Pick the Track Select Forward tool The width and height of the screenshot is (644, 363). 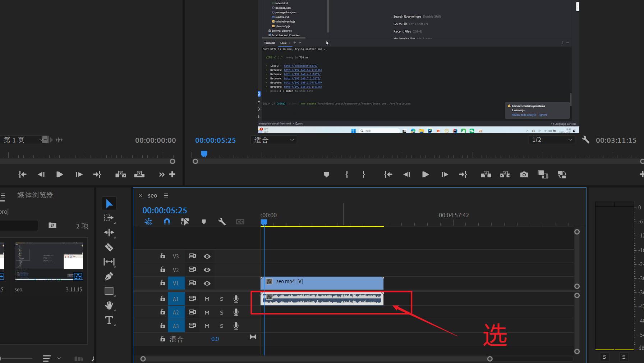coord(109,218)
